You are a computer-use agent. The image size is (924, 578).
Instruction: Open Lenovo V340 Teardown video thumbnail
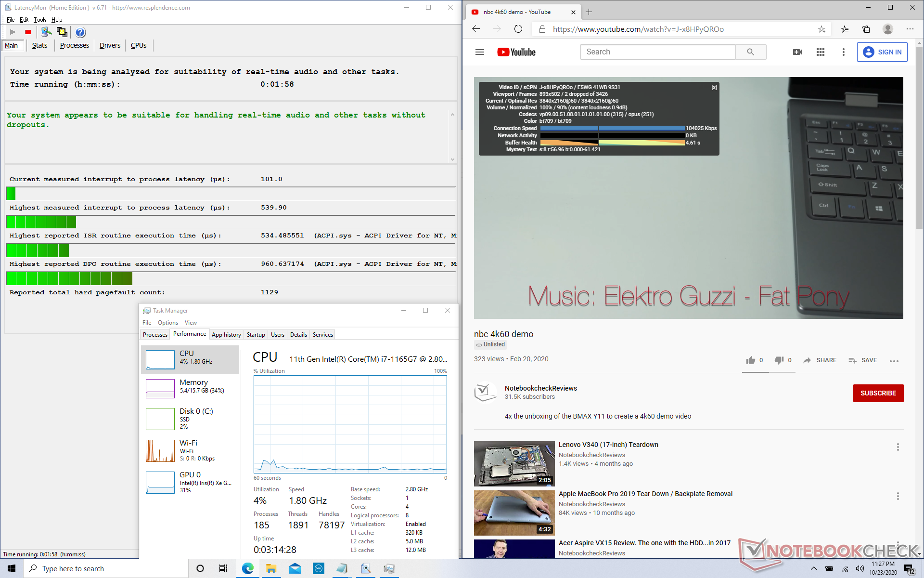(514, 463)
